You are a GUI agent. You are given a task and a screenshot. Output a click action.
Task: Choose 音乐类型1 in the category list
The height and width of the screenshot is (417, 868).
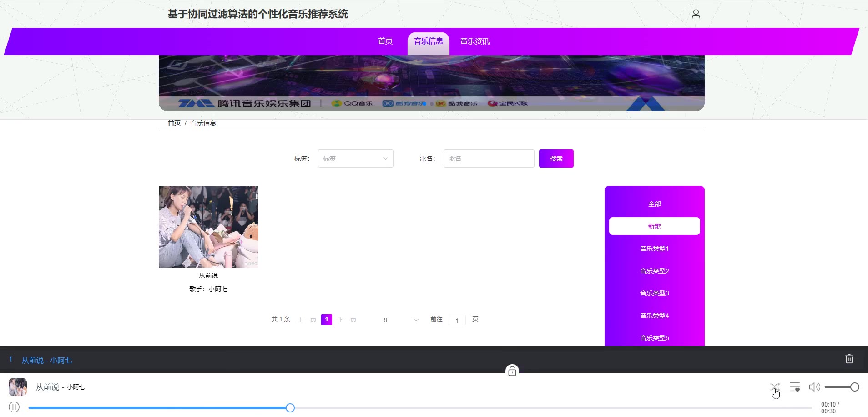click(x=655, y=249)
